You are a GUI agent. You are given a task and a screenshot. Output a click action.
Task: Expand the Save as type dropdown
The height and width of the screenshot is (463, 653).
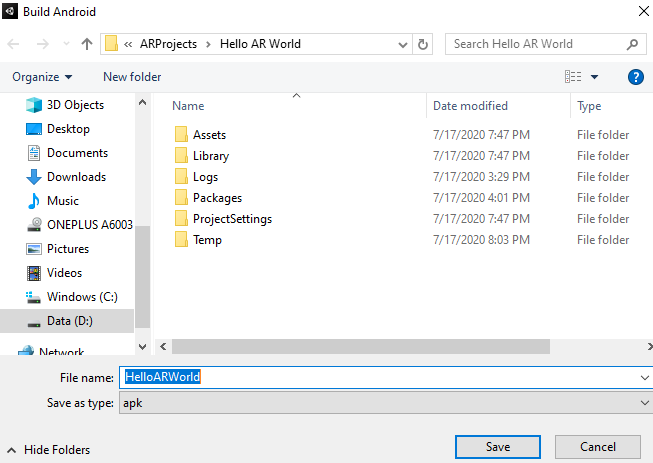coord(644,402)
